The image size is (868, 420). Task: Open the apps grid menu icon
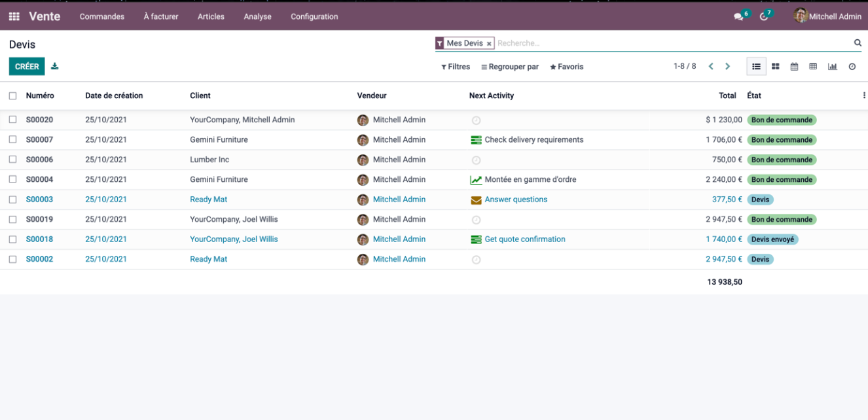[x=14, y=17]
